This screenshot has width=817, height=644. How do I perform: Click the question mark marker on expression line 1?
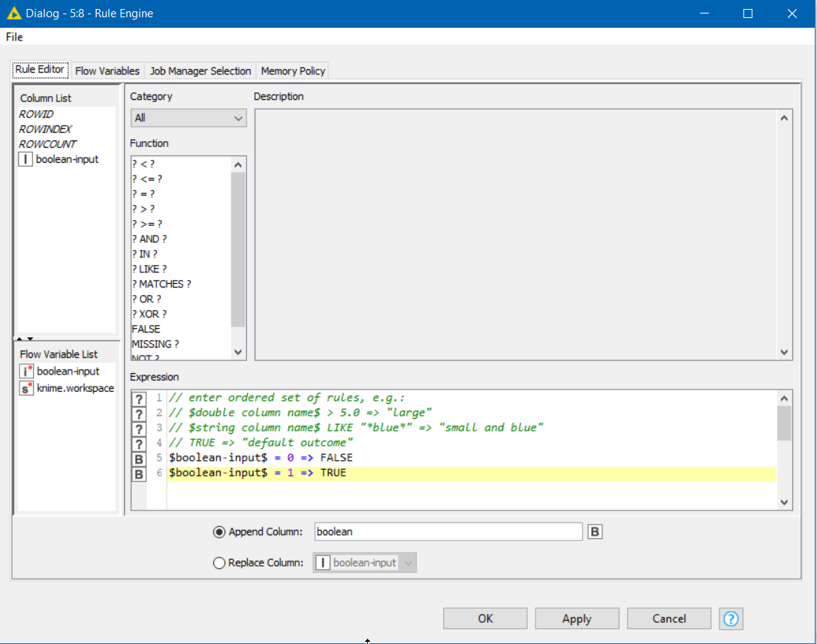[x=139, y=398]
